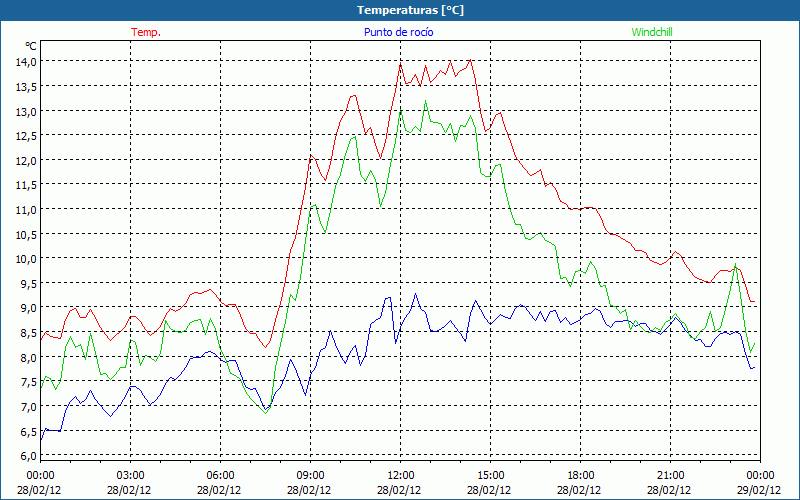Viewport: 800px width, 500px height.
Task: Select the blue 'Punto de rocío' legend label
Action: pos(398,32)
